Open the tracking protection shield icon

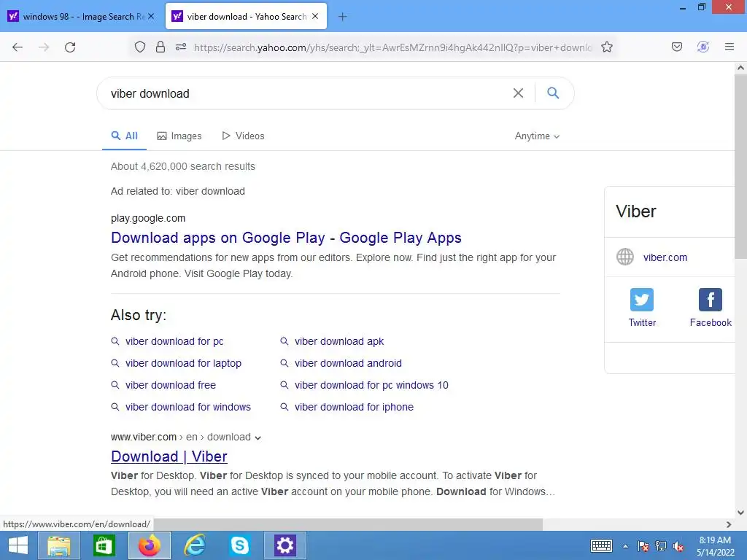(x=139, y=47)
